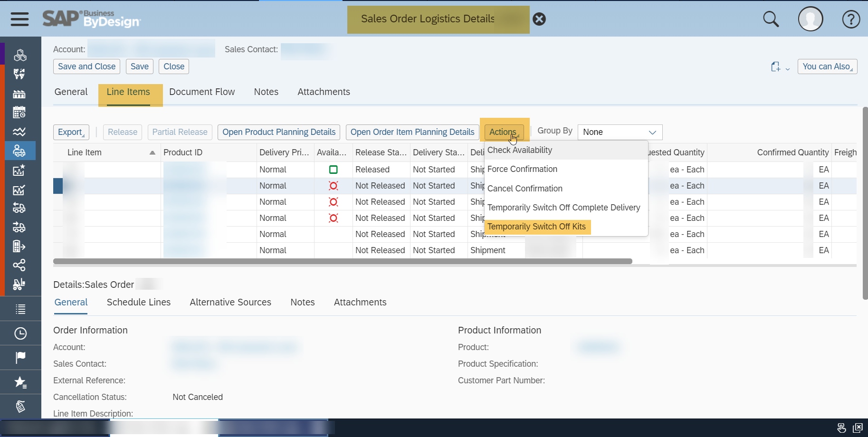Open the You can Also dropdown
Screen dimensions: 868x437
point(827,66)
